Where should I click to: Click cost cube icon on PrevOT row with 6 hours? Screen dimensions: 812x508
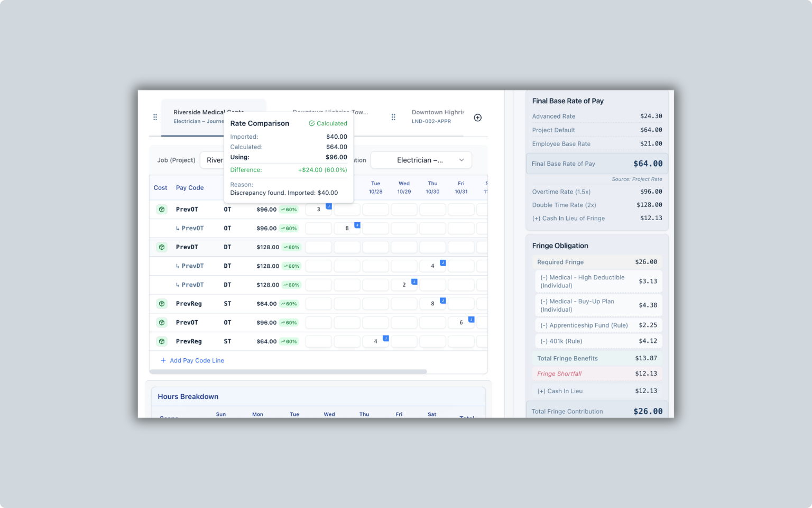click(162, 323)
